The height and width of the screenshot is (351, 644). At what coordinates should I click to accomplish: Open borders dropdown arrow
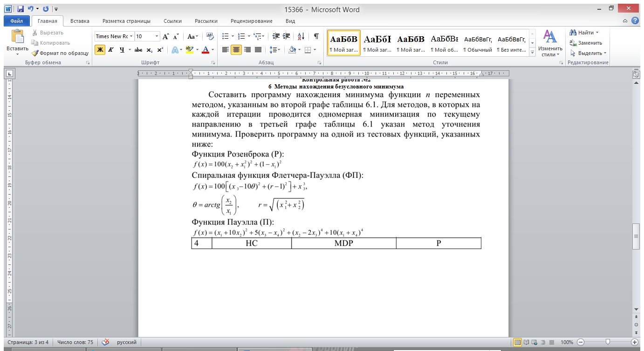click(x=315, y=50)
